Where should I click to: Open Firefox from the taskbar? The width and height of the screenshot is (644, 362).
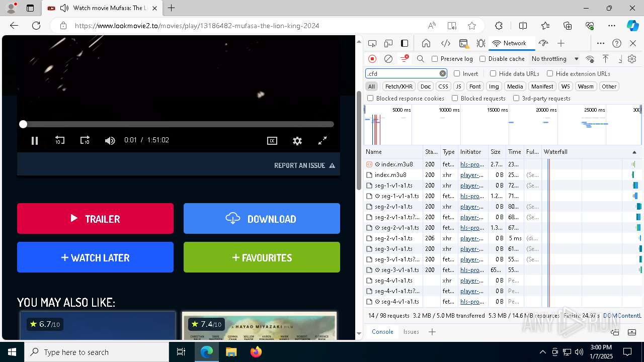point(256,352)
